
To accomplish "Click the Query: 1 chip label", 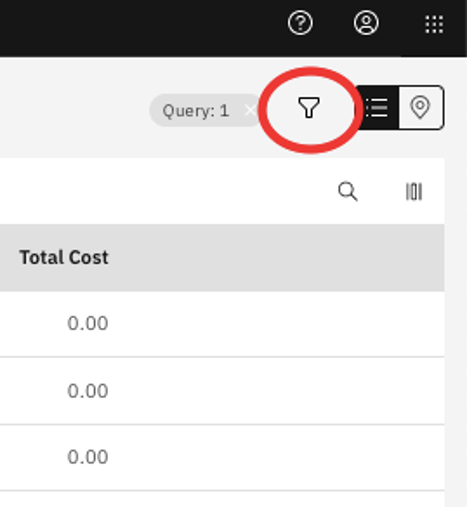I will click(196, 111).
